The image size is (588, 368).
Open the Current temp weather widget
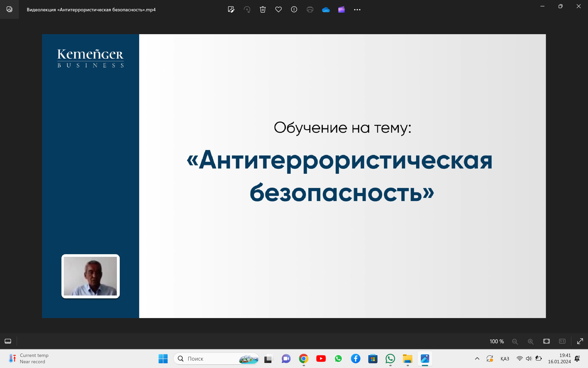28,359
